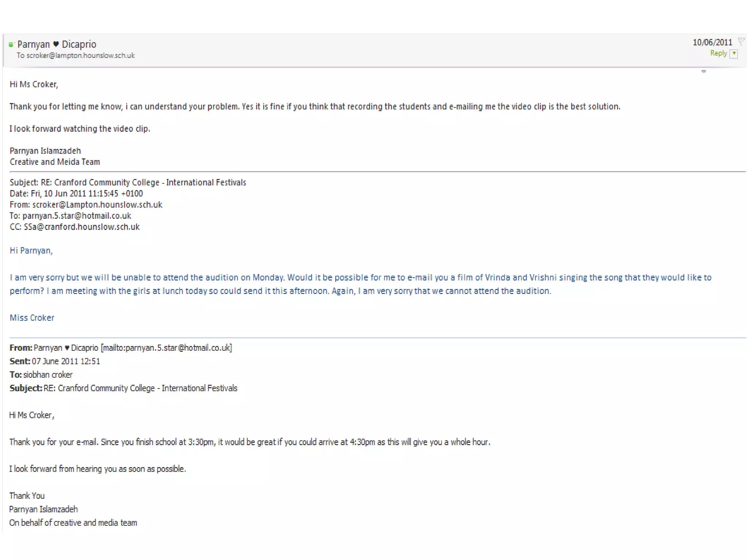The height and width of the screenshot is (560, 747).
Task: Click the signature "Parnyan Islamzadeh" above "Creative and Meida Team"
Action: [45, 151]
